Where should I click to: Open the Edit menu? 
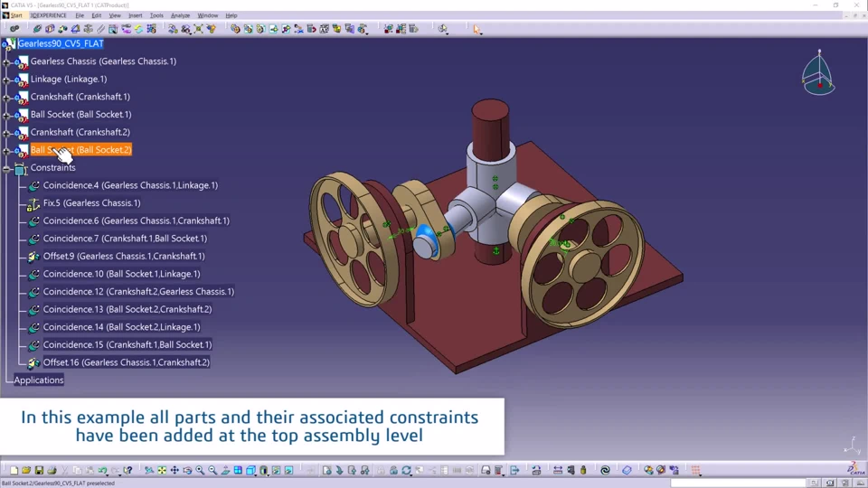[x=97, y=15]
